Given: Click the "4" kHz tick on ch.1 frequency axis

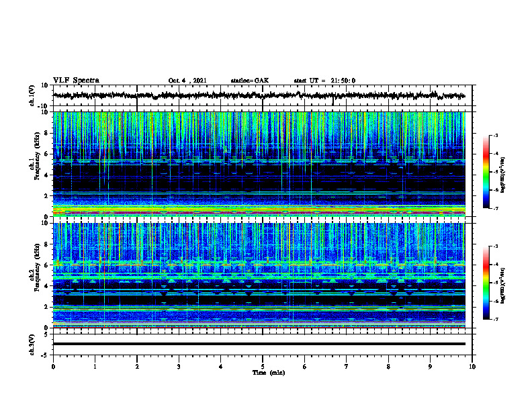Looking at the screenshot, I should (x=47, y=175).
